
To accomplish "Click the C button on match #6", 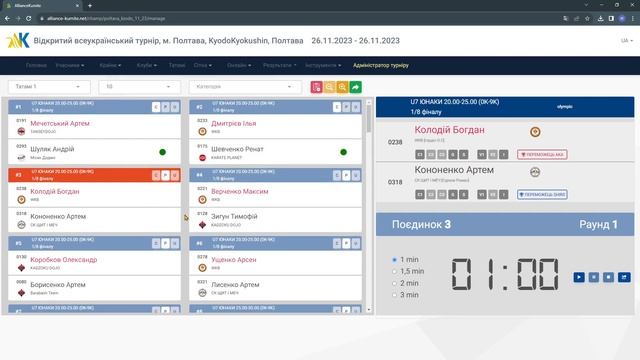I will point(337,243).
